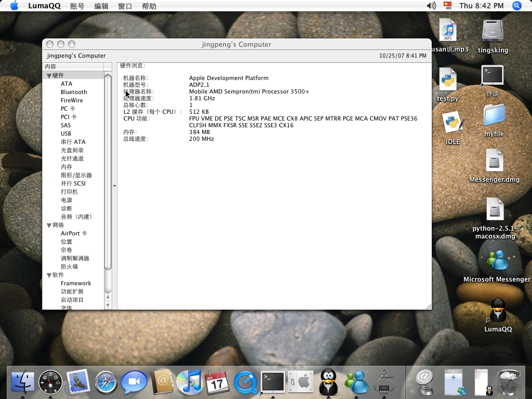Select 串行 ATA in the sidebar
Viewport: 532px width, 399px height.
[73, 142]
